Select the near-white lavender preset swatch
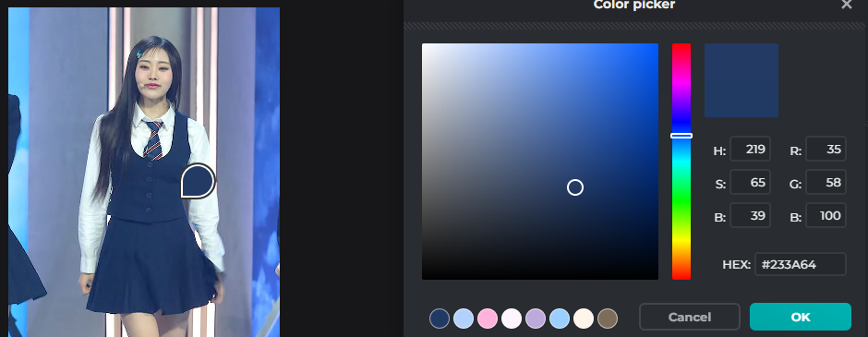The image size is (868, 337). tap(512, 319)
